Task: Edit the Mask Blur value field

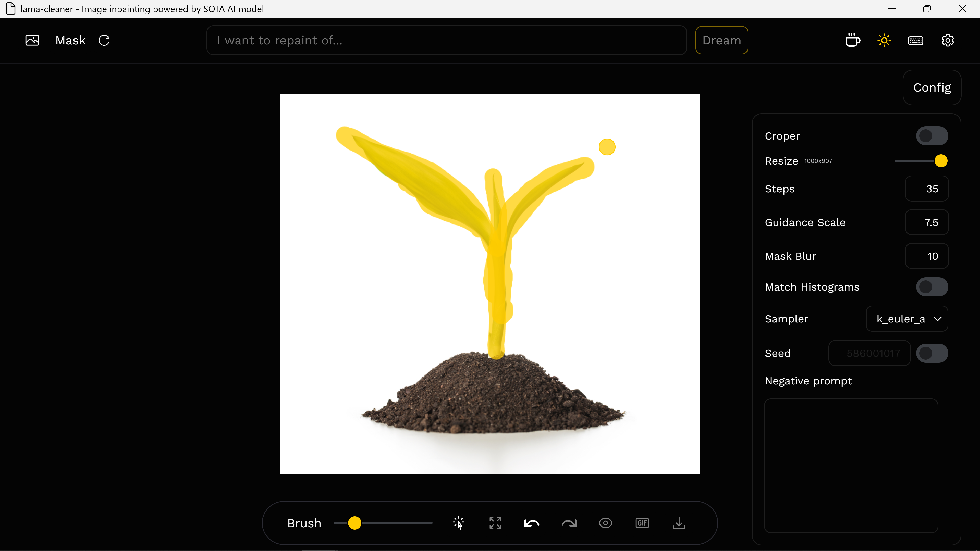Action: tap(926, 256)
